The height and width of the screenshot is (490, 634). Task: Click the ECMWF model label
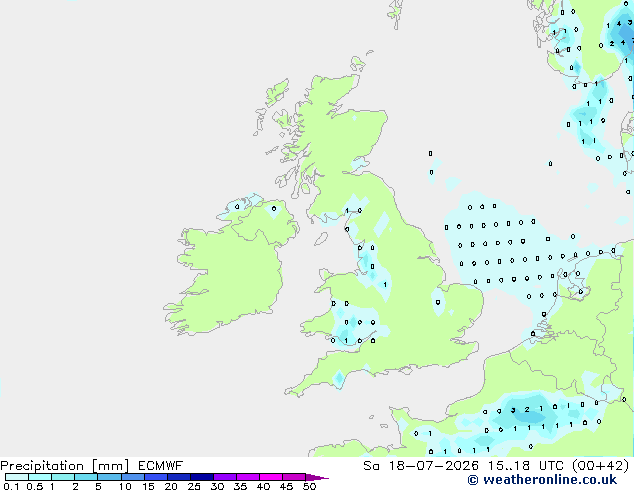click(x=161, y=466)
